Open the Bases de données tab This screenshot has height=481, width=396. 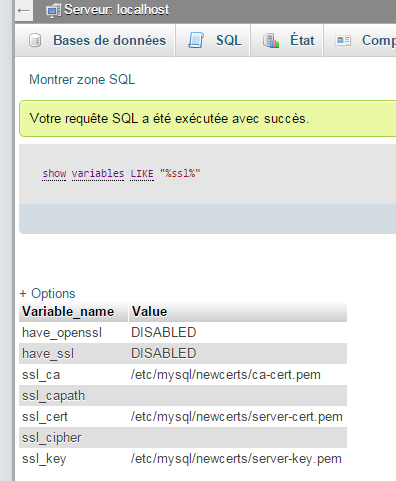[x=95, y=40]
